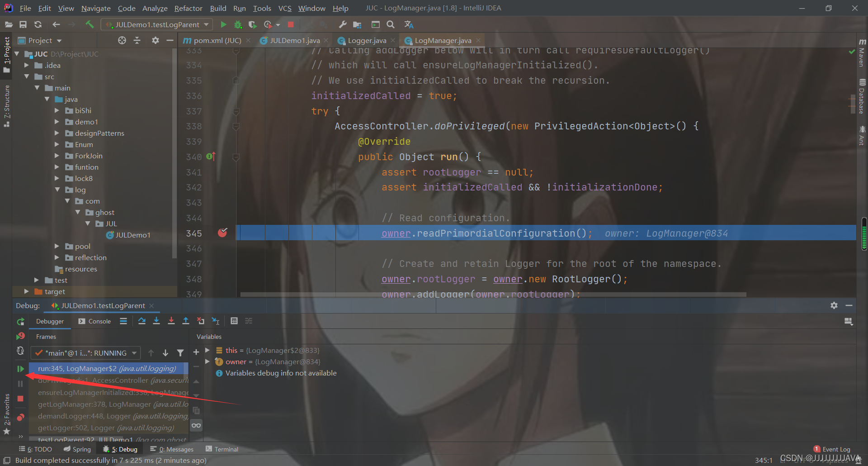Image resolution: width=868 pixels, height=466 pixels.
Task: Click Debug panel gear settings icon
Action: [834, 305]
